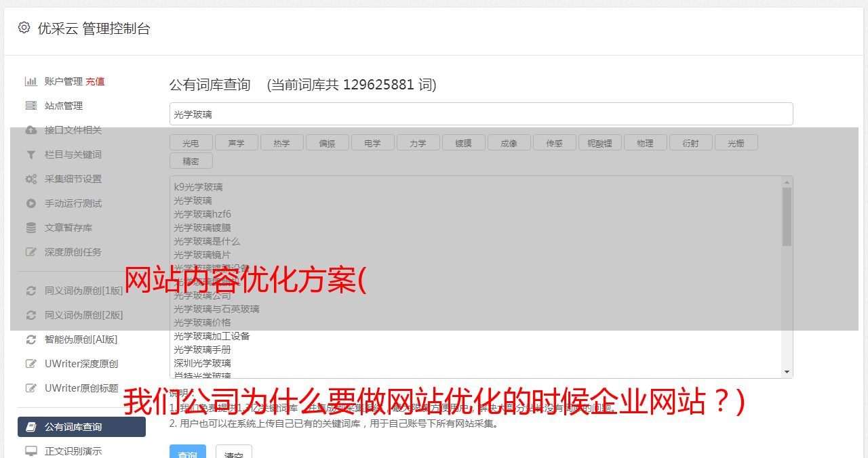868x458 pixels.
Task: Click the pencil icon next to UWriter深度原创
Action: (31, 364)
